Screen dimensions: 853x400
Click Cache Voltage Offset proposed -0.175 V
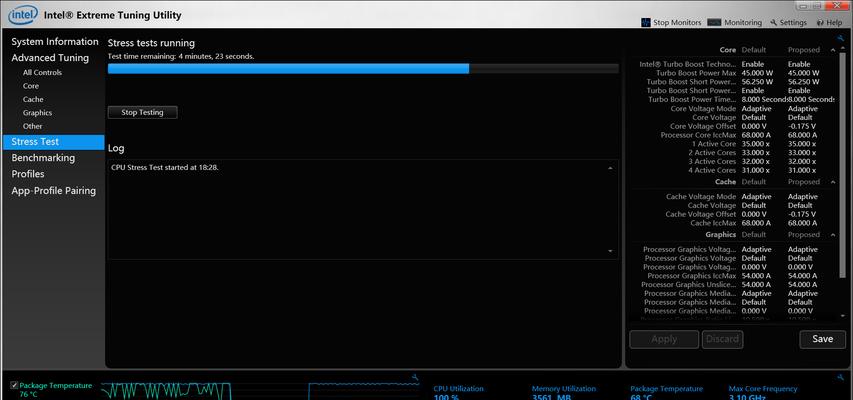coord(802,214)
